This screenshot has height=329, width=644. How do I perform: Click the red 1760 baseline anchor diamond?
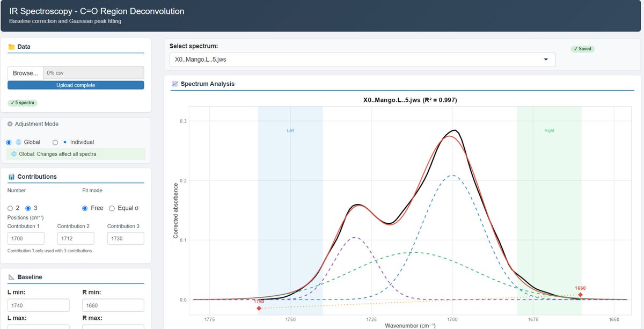(x=259, y=308)
